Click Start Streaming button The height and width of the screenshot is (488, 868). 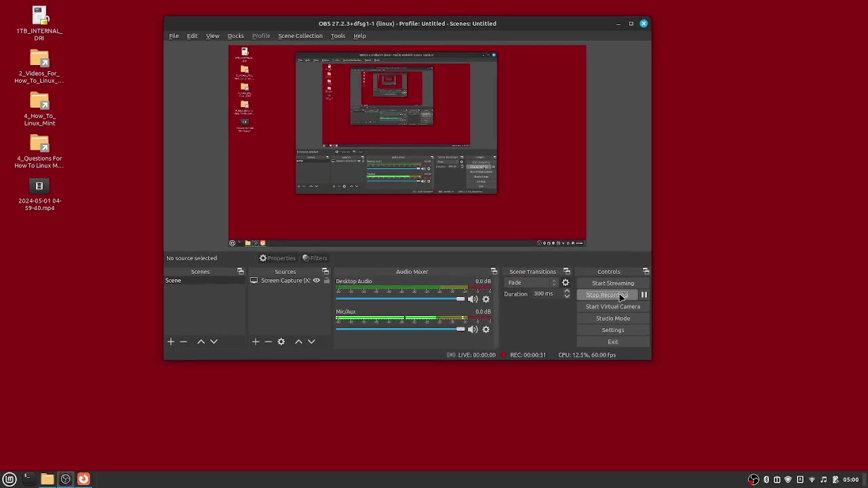coord(613,283)
